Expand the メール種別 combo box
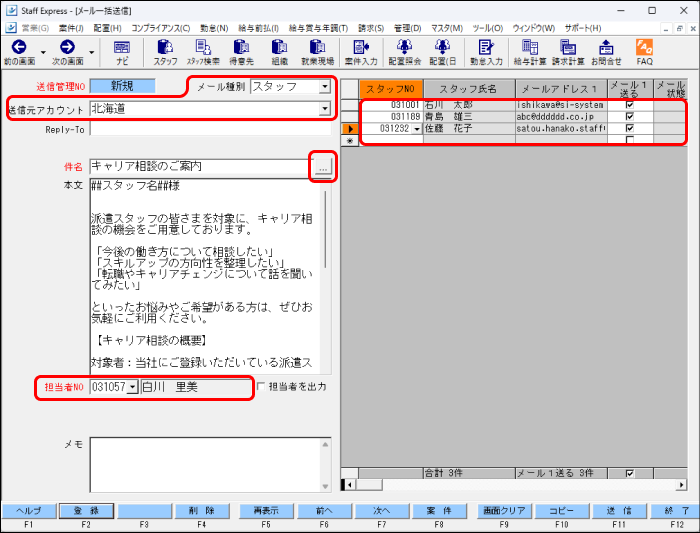700x533 pixels. (x=325, y=86)
